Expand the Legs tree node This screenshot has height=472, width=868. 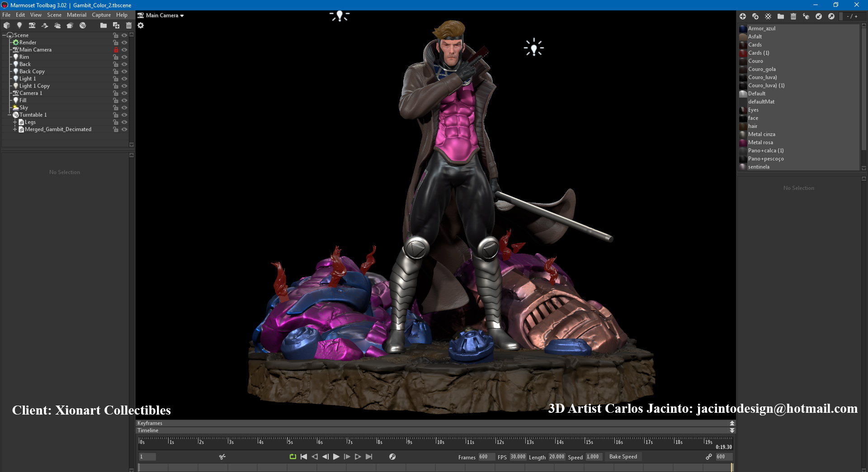coord(15,122)
